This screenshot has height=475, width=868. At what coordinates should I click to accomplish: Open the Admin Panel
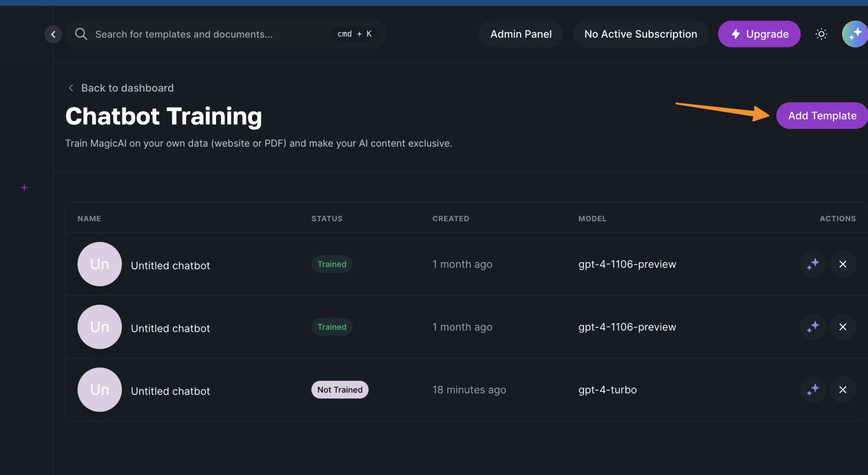[x=521, y=34]
